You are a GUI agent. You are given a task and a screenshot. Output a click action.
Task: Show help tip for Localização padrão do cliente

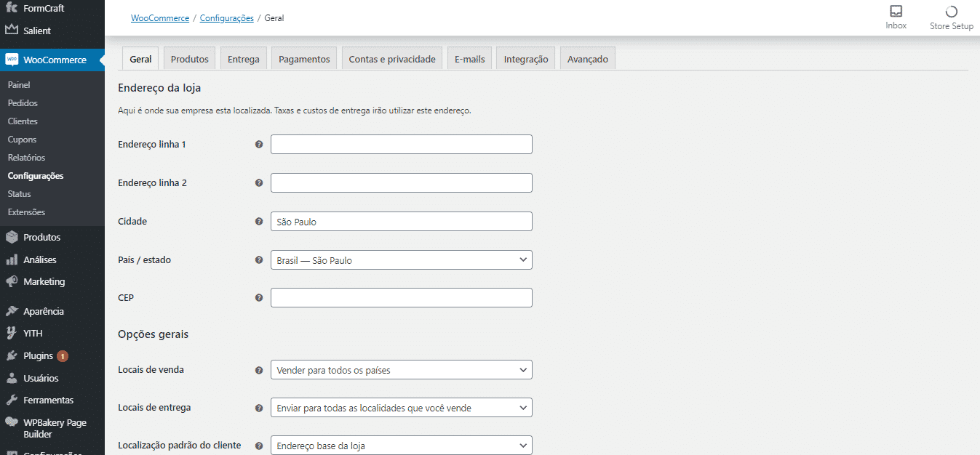pyautogui.click(x=259, y=446)
